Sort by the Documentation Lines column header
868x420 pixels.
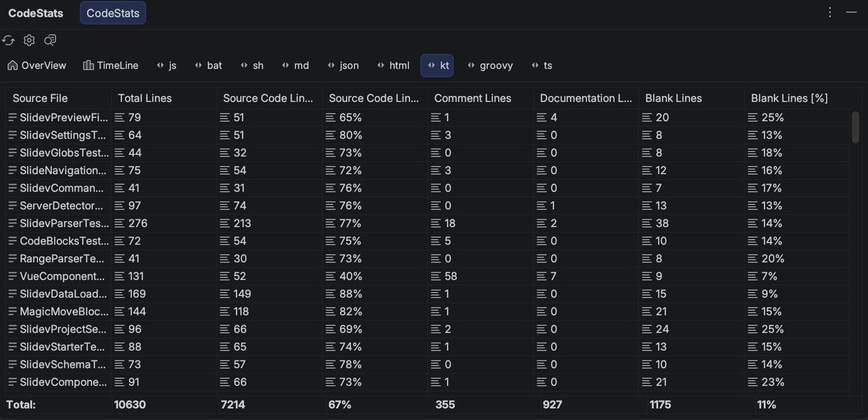point(586,98)
